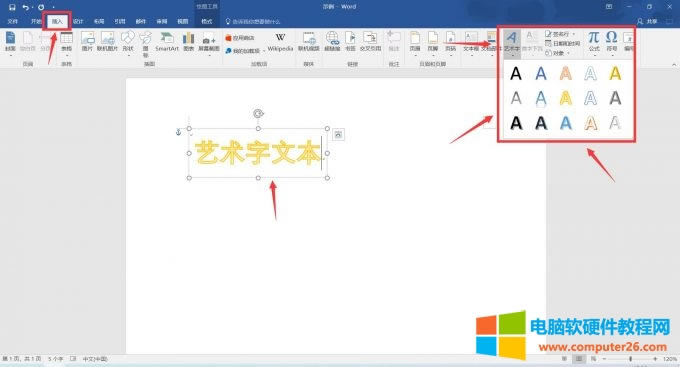Viewport: 680px width, 367px height.
Task: Insert a SmartArt graphic
Action: point(167,41)
